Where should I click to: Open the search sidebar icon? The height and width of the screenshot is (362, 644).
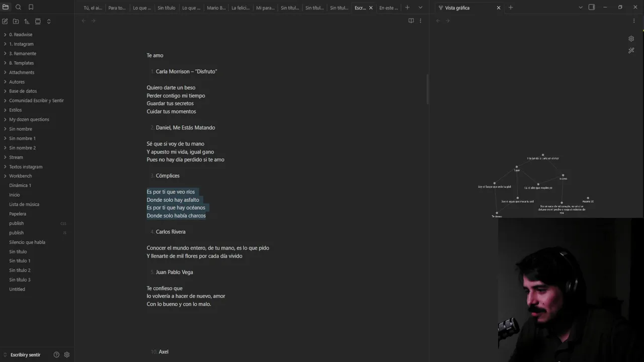point(18,7)
